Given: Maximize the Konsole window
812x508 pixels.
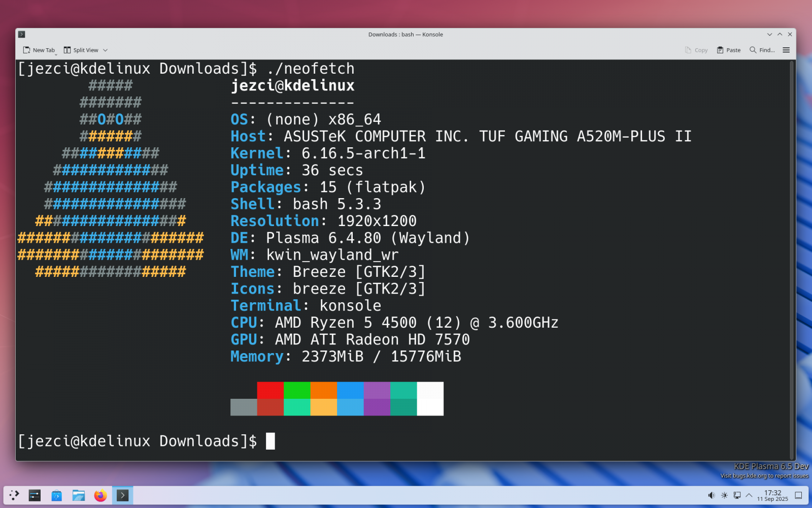Looking at the screenshot, I should 780,35.
